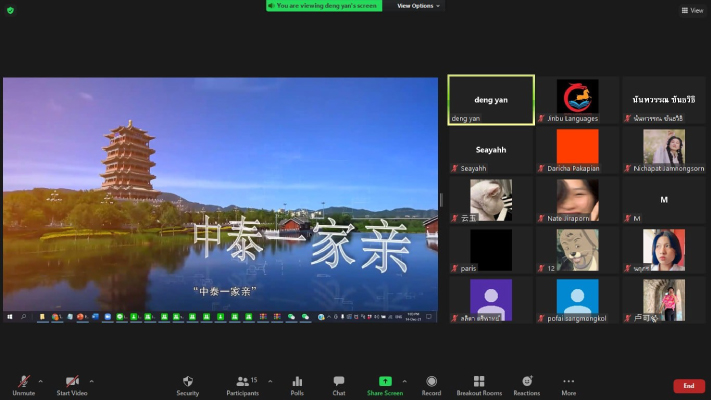Unmute the microphone

(x=22, y=383)
